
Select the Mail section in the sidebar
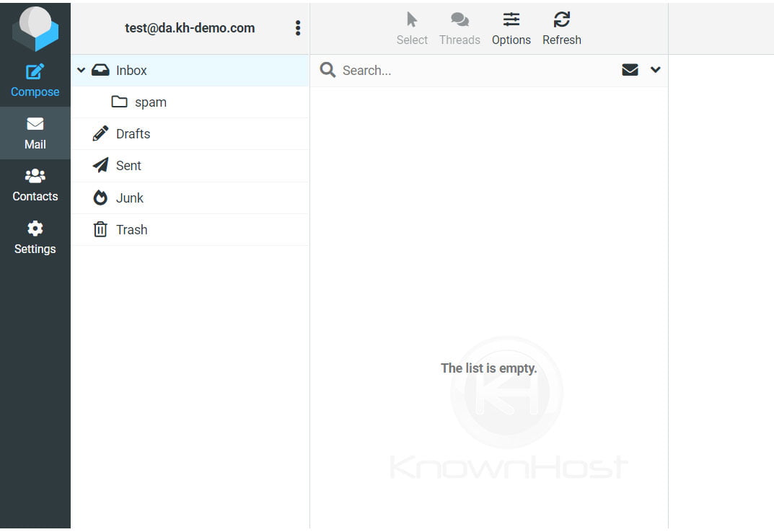tap(35, 133)
